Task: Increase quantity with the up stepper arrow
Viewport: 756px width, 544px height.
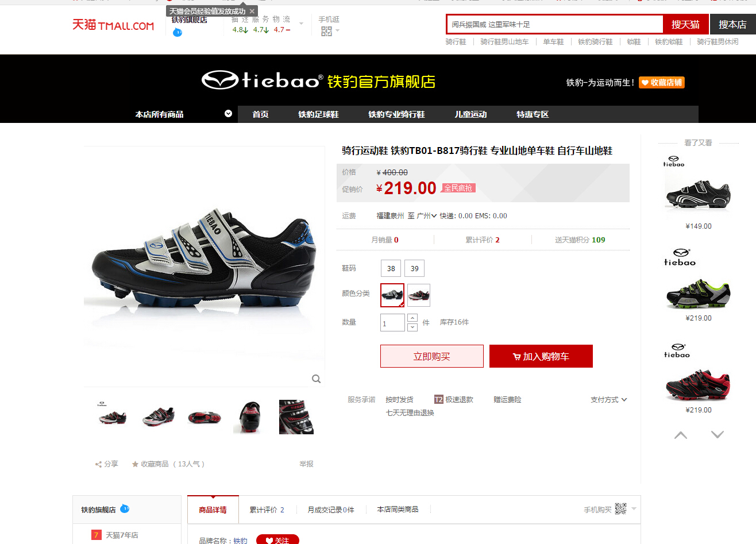Action: pos(412,318)
